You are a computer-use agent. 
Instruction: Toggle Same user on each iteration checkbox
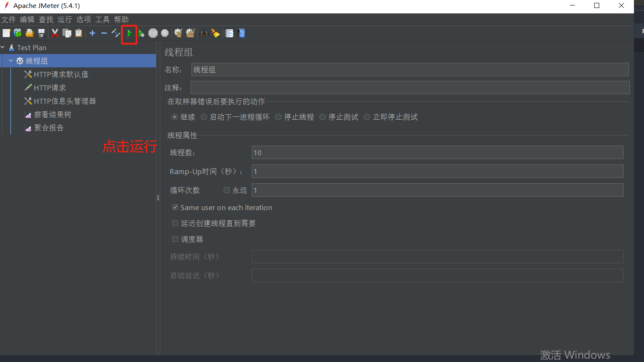175,207
